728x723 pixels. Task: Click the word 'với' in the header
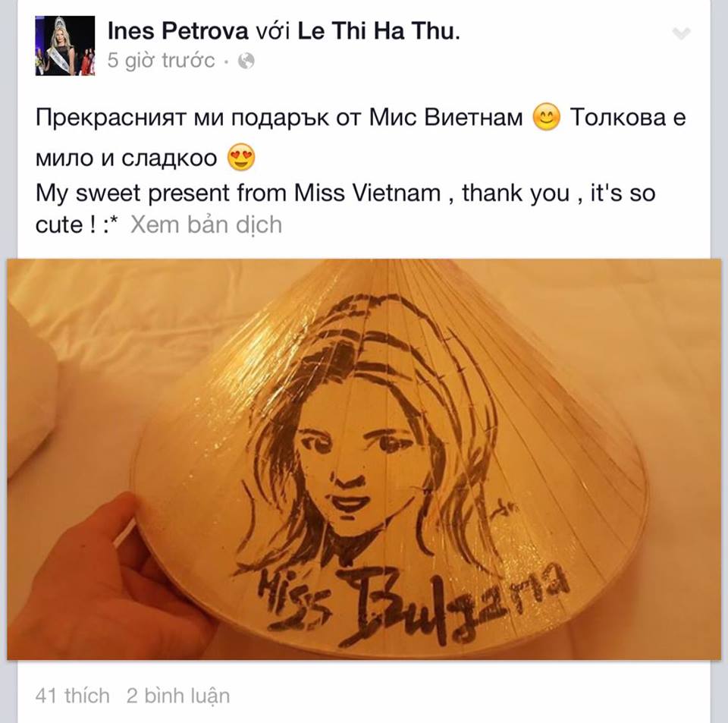coord(273,32)
